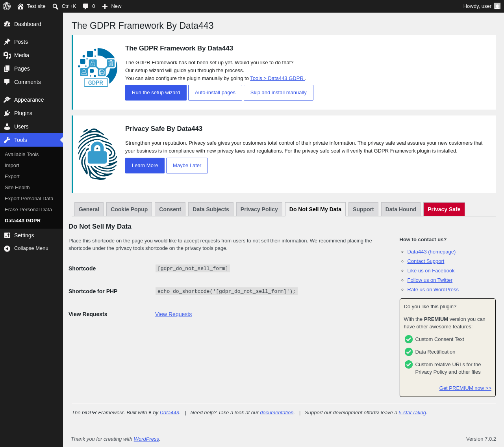Open the Privacy Policy tab
The height and width of the screenshot is (447, 504).
259,209
